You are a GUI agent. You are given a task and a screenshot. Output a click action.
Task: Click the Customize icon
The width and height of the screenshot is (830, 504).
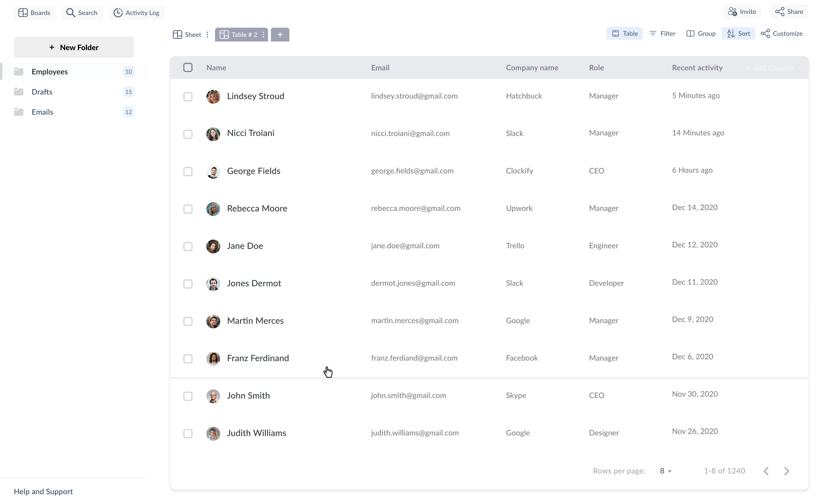coord(765,33)
